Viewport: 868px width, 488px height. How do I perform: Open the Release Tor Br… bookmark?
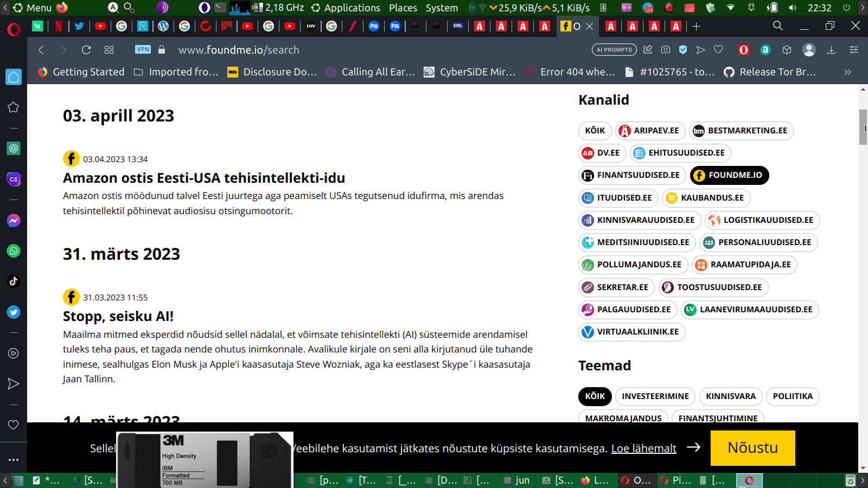(770, 72)
